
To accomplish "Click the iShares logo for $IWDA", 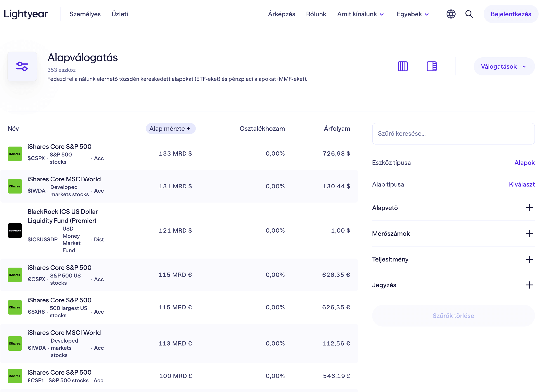I will tap(15, 186).
